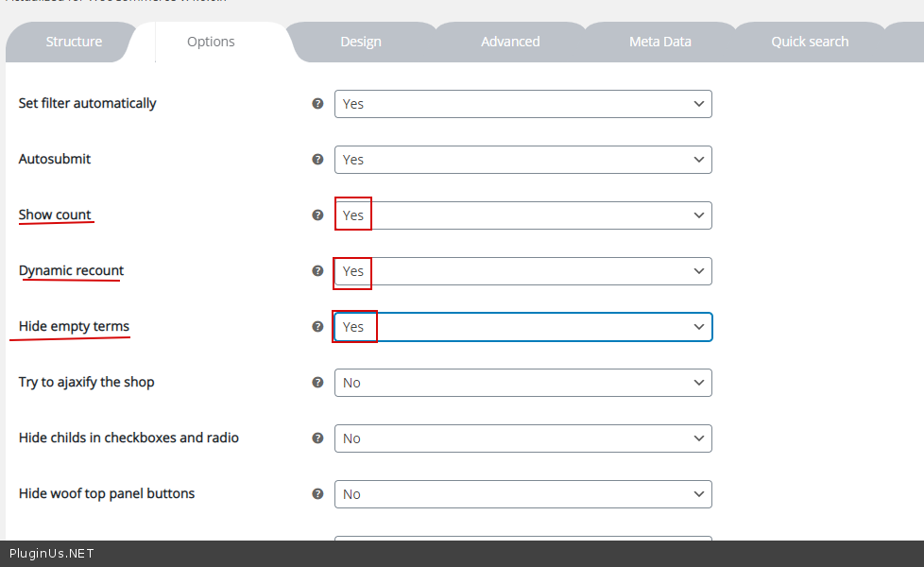Screen dimensions: 924x567
Task: Expand the Autosubmit dropdown
Action: coord(522,160)
